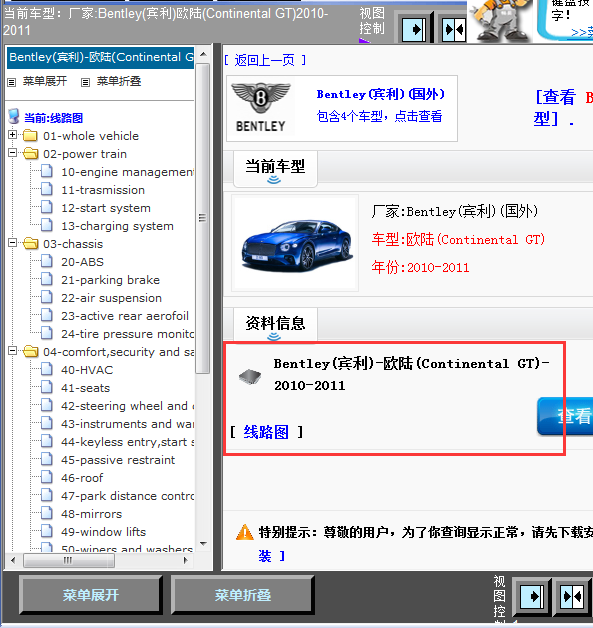Open 43-instruments and warning entry

[x=127, y=424]
